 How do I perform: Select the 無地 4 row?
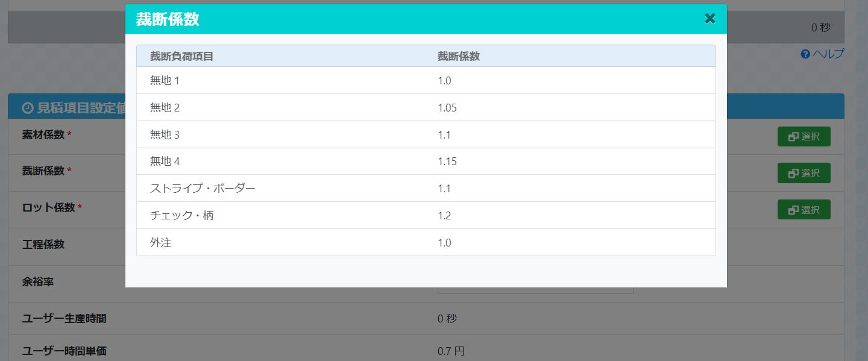(426, 162)
